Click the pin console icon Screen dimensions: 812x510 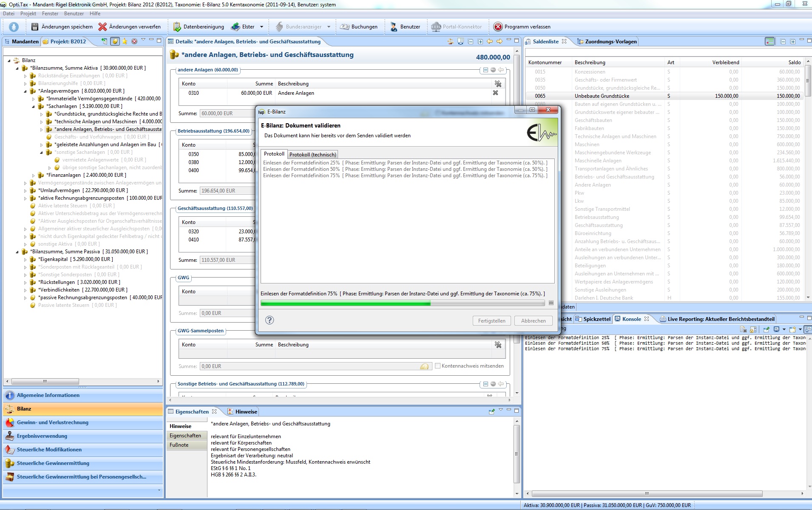point(766,329)
